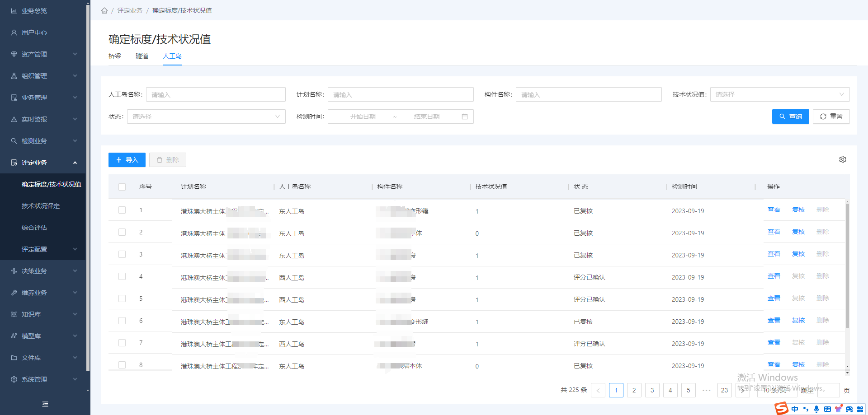Click the 查询 search button
Viewport: 868px width, 415px height.
coord(791,117)
